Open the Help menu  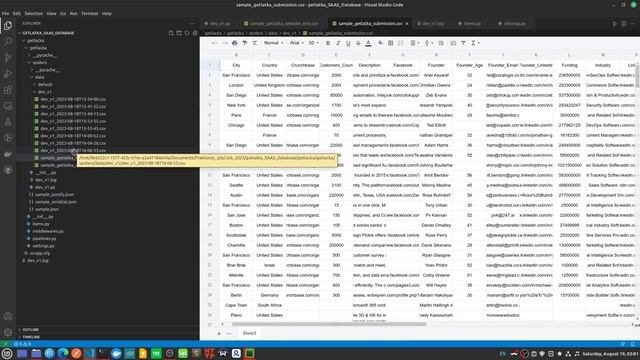[x=107, y=13]
